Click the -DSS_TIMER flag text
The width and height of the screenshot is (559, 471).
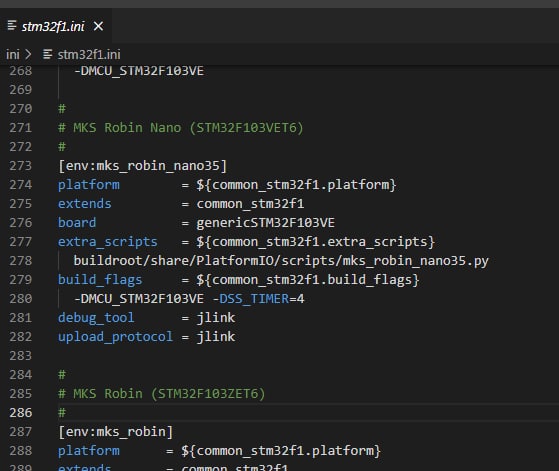[x=251, y=299]
